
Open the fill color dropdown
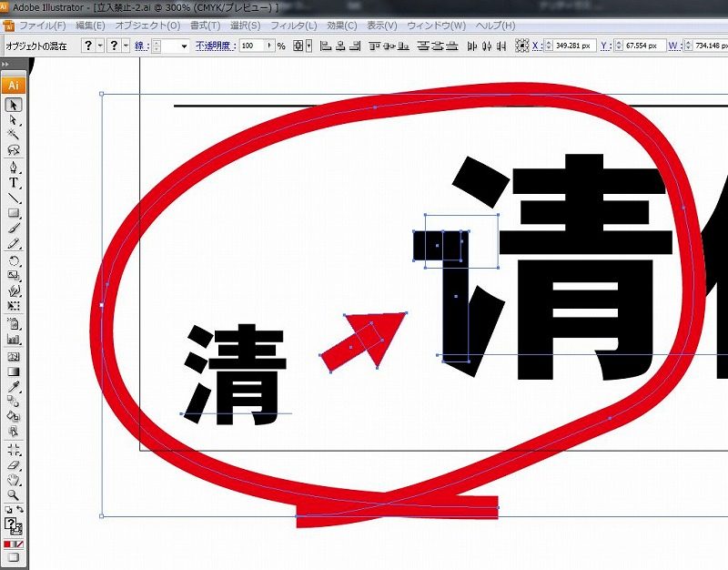point(100,45)
